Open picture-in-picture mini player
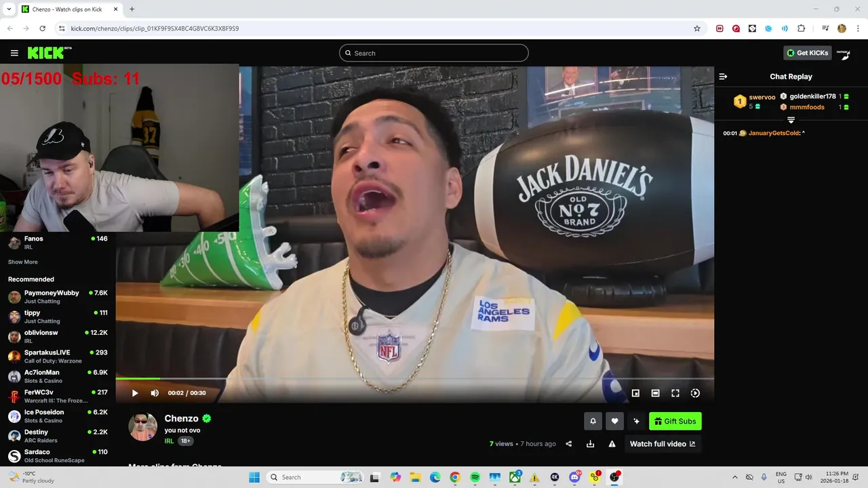868x488 pixels. (x=635, y=393)
